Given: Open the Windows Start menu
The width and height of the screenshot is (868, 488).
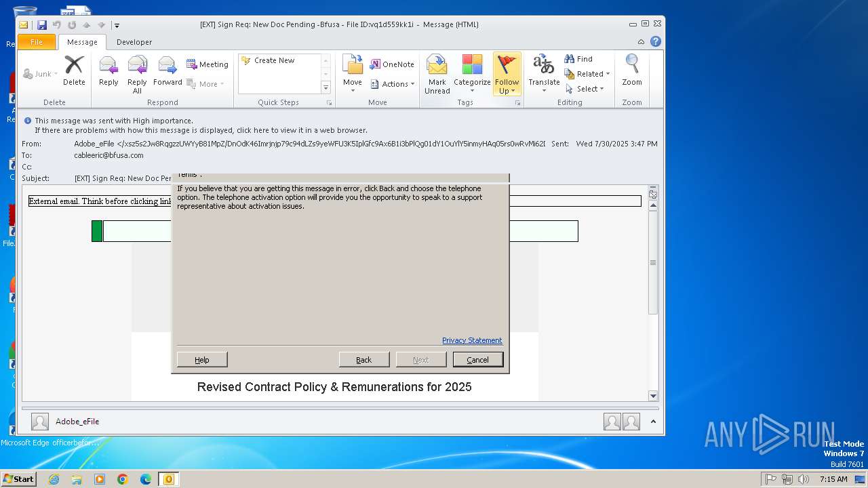Looking at the screenshot, I should pos(19,479).
